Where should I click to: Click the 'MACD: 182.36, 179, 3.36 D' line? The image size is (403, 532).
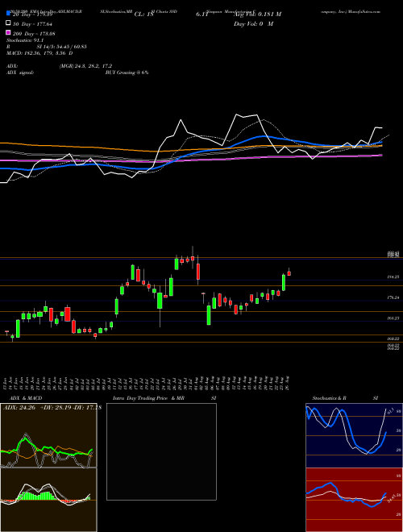pos(39,53)
